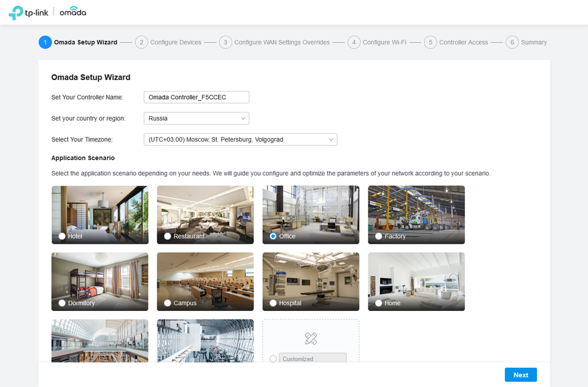
Task: Choose the Factory radio button
Action: pyautogui.click(x=379, y=236)
